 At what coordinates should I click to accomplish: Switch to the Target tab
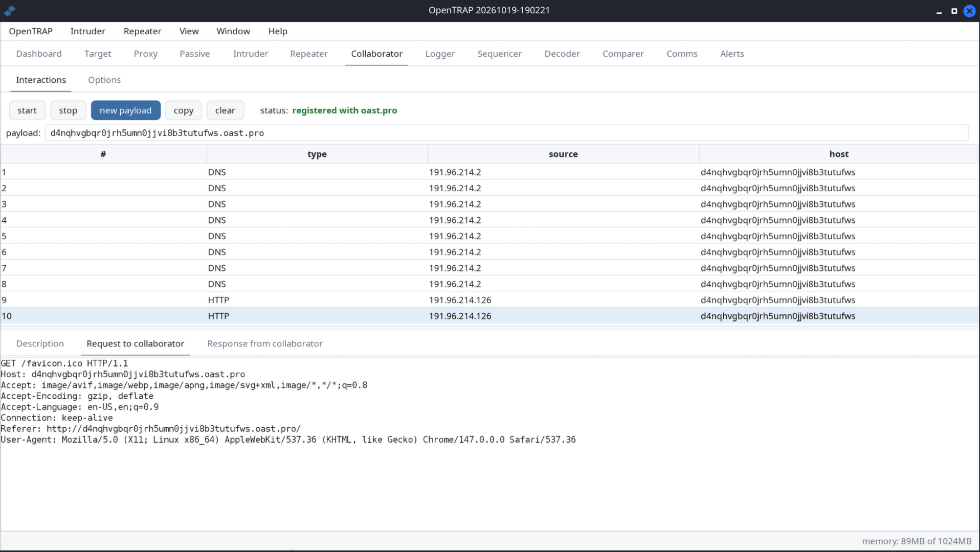(98, 54)
